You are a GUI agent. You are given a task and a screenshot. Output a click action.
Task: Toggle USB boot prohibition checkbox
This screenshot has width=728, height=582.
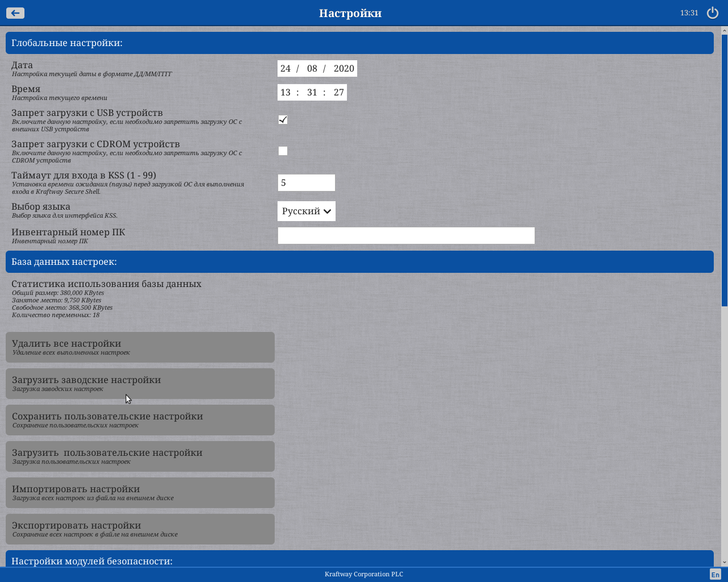coord(283,119)
